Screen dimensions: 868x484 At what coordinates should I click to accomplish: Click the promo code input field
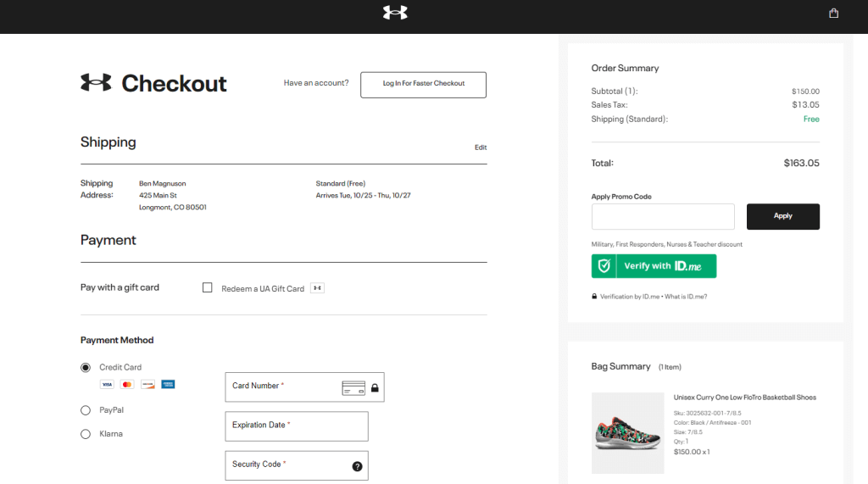click(663, 216)
